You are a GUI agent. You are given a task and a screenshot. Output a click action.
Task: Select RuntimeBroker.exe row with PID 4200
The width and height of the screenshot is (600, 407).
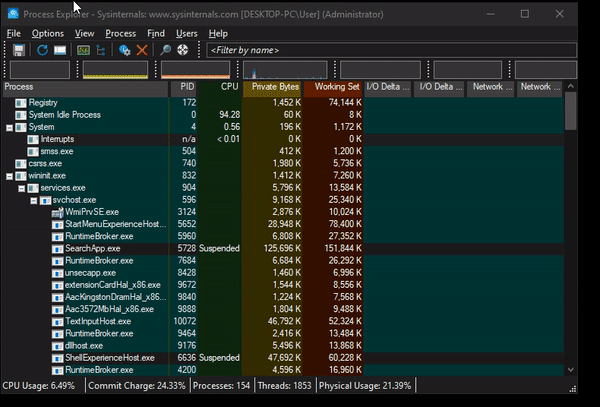click(283, 370)
